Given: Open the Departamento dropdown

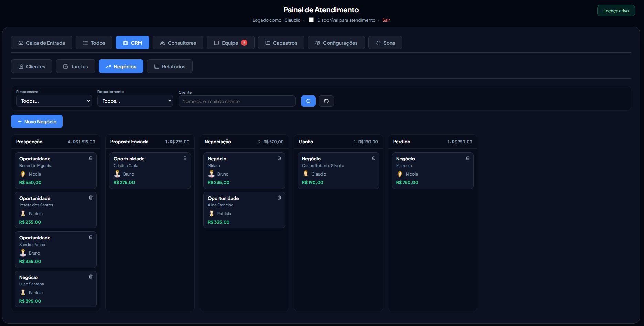Looking at the screenshot, I should [x=135, y=101].
